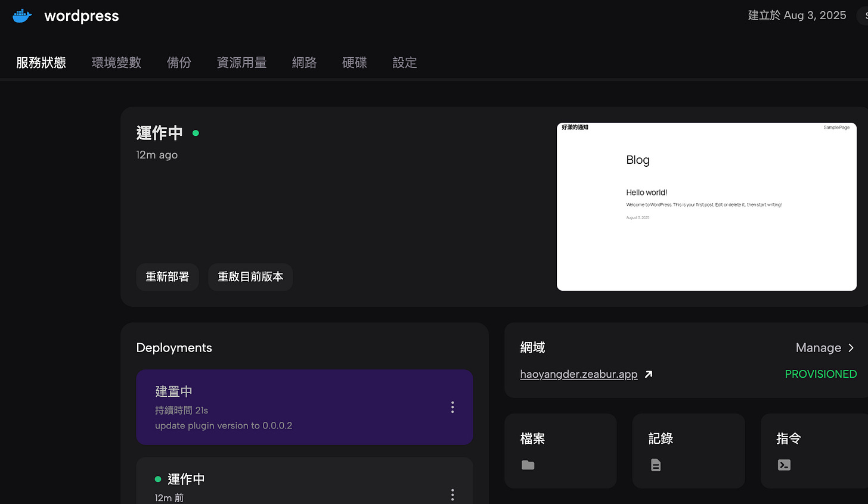Click the 重啟目前版本 button

click(x=250, y=277)
